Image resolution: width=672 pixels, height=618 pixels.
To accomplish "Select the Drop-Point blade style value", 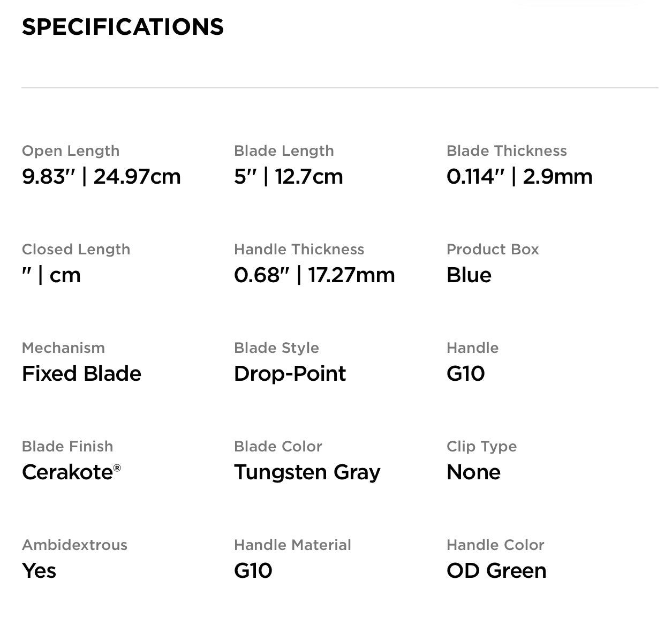I will (290, 374).
